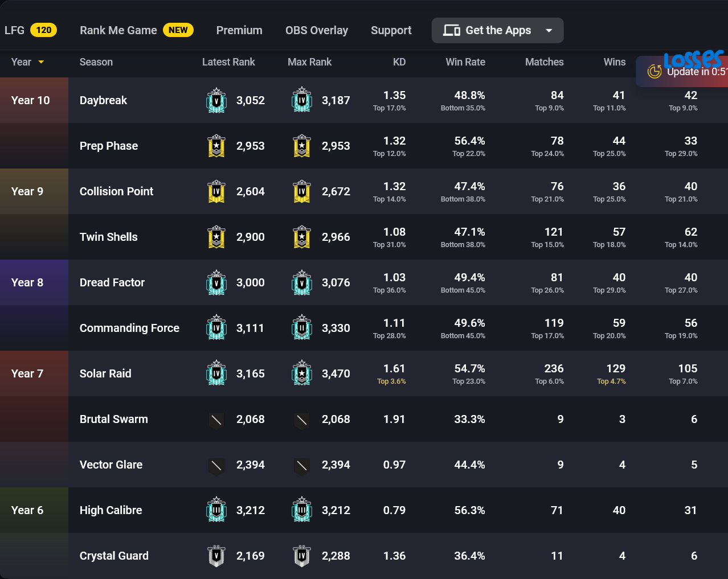Click the Get the Apps button
Screen dimensions: 728x579
click(x=497, y=30)
